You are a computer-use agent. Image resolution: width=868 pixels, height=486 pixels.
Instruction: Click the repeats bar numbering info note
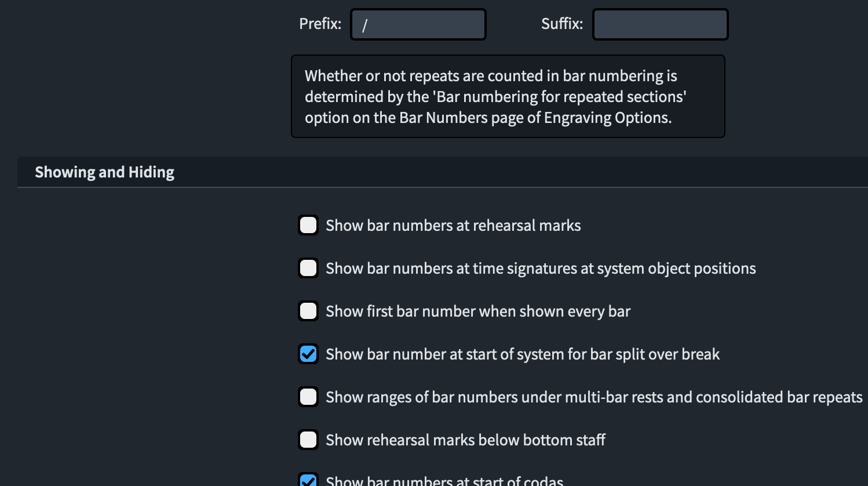point(508,96)
